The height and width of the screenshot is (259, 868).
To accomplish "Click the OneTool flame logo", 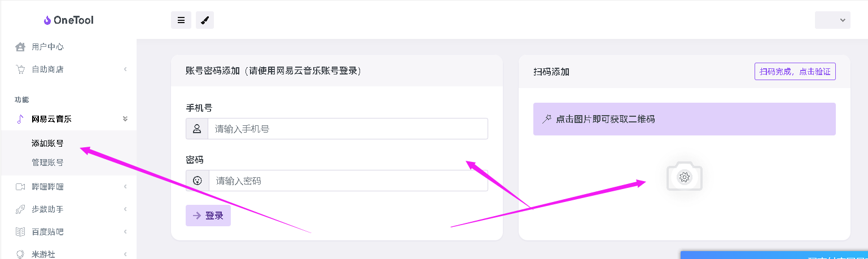I will tap(47, 20).
